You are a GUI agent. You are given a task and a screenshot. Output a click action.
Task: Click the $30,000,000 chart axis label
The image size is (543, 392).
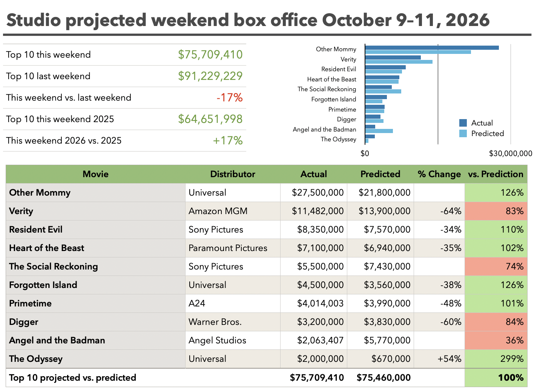click(x=511, y=153)
